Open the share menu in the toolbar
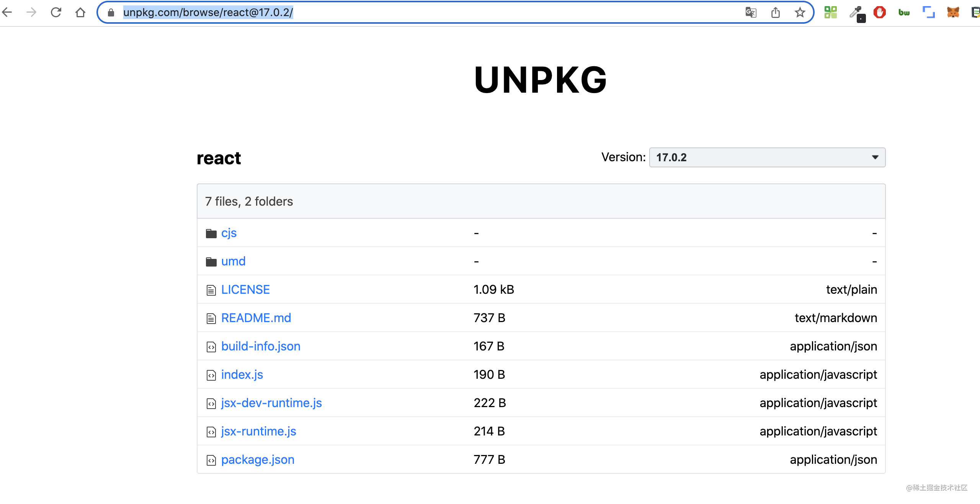The image size is (980, 504). (x=776, y=12)
